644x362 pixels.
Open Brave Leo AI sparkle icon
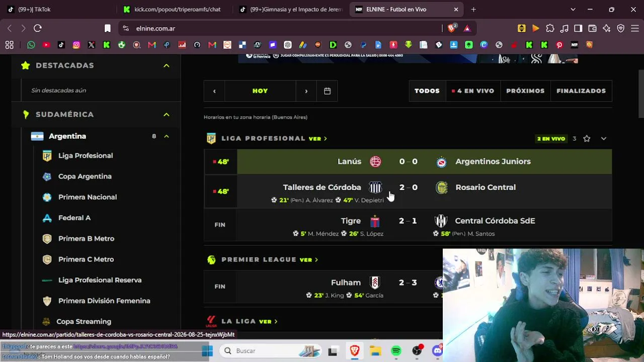pos(606,28)
